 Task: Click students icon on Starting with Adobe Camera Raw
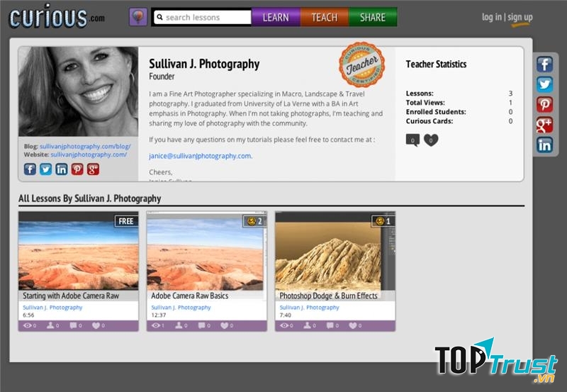pos(50,325)
